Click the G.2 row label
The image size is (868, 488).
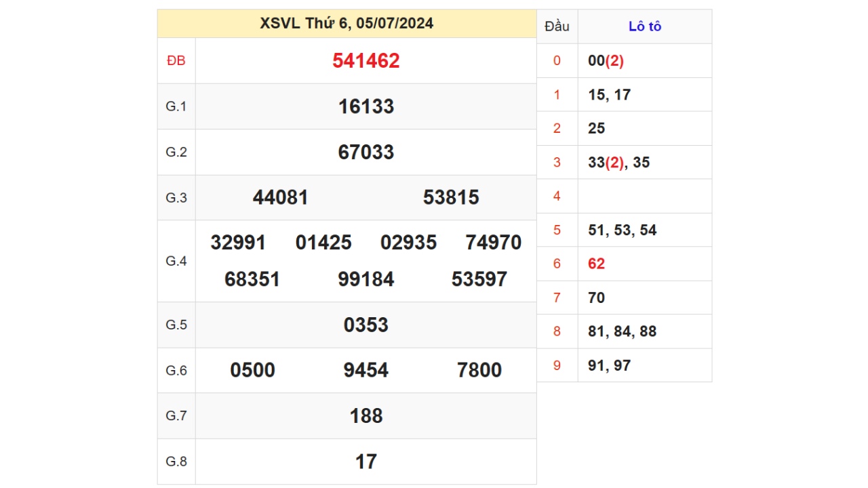point(176,152)
